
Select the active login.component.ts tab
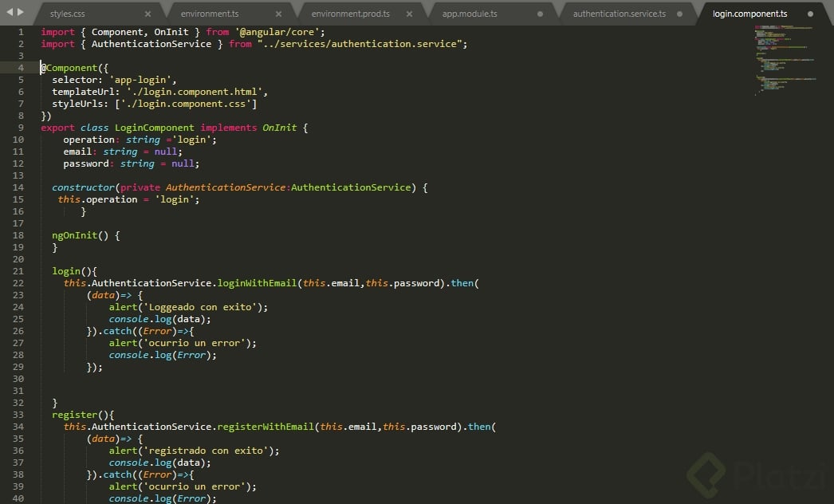coord(749,14)
